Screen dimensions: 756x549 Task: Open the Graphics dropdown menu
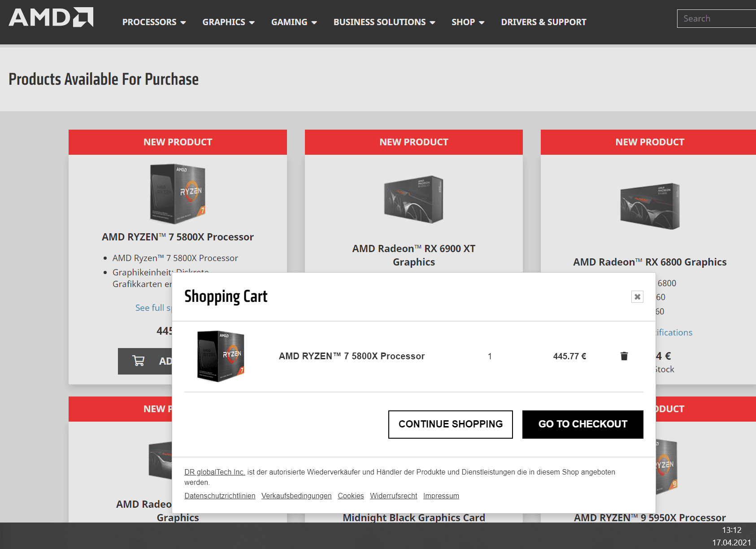click(x=228, y=22)
